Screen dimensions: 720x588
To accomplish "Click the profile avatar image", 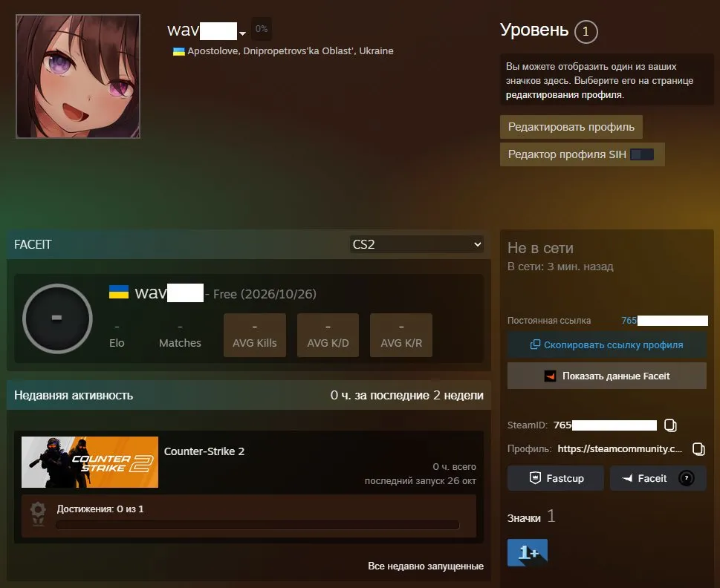I will click(x=78, y=76).
